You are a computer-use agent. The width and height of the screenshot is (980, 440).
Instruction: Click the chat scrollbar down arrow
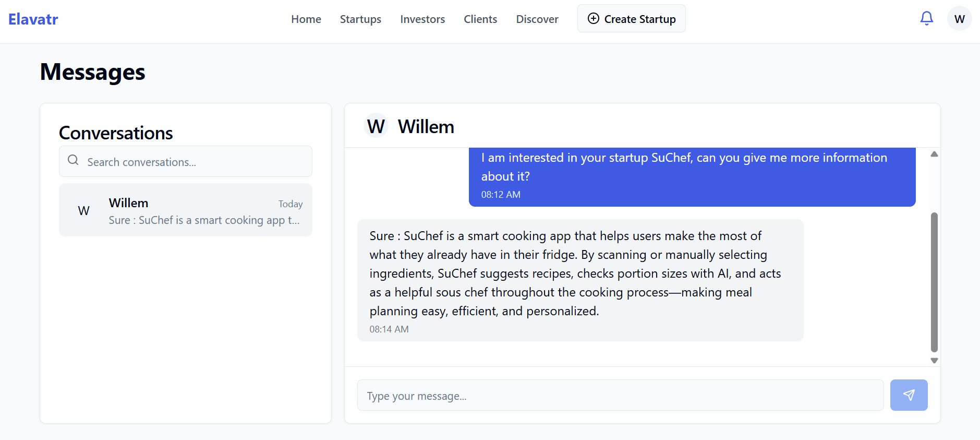pyautogui.click(x=934, y=361)
